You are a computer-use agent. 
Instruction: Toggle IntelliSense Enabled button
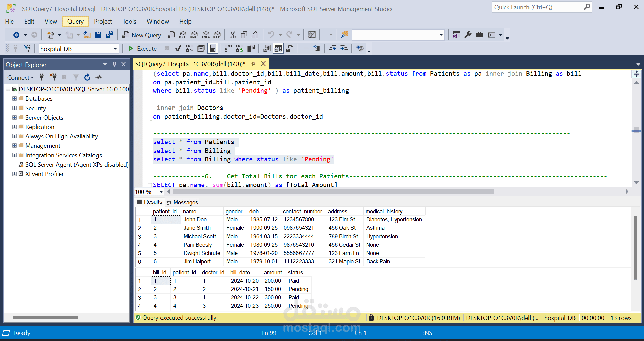(x=213, y=49)
